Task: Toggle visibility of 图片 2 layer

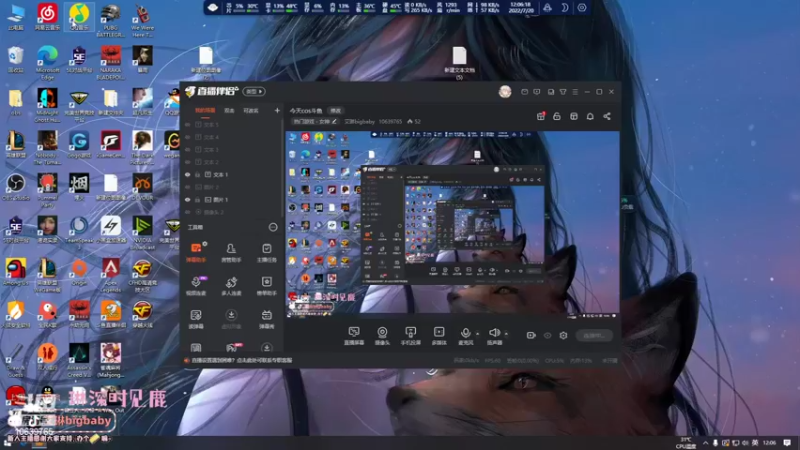Action: point(187,187)
